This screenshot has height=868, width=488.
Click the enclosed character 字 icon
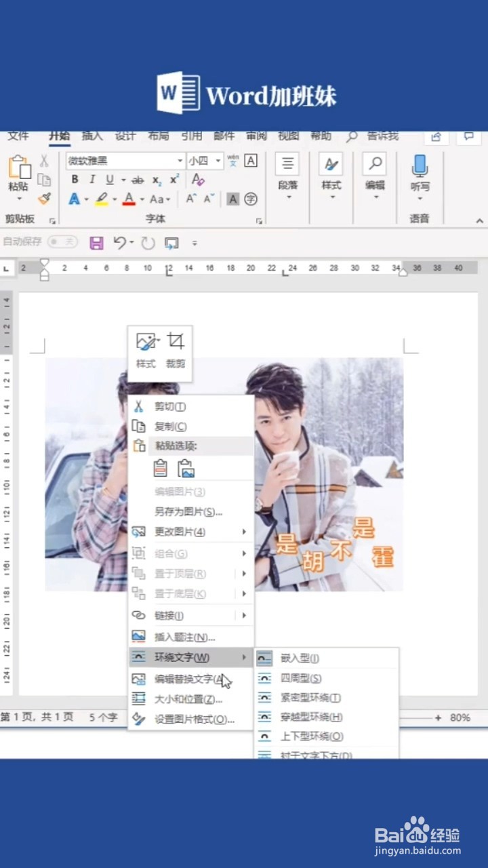[x=251, y=199]
